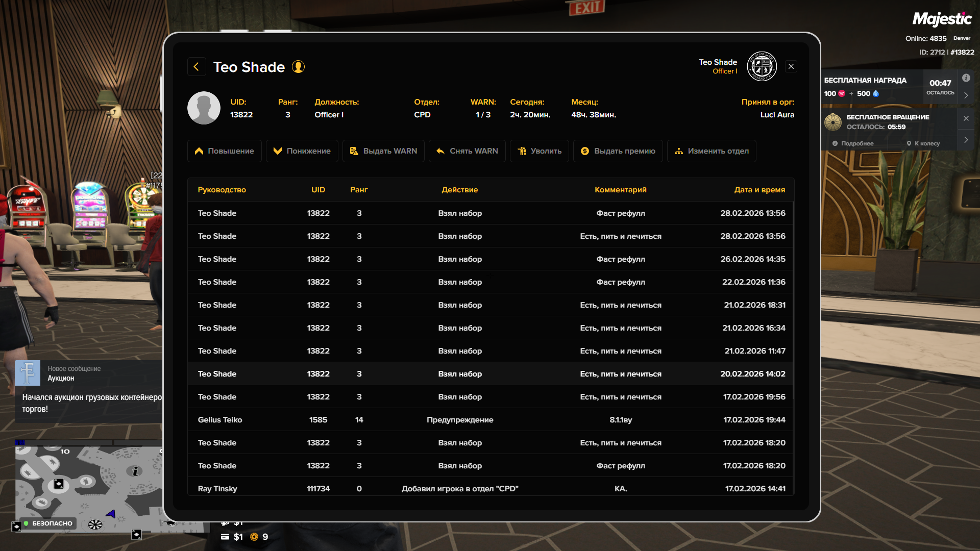The width and height of the screenshot is (980, 551).
Task: Click the Дата и время column header
Action: click(x=759, y=190)
